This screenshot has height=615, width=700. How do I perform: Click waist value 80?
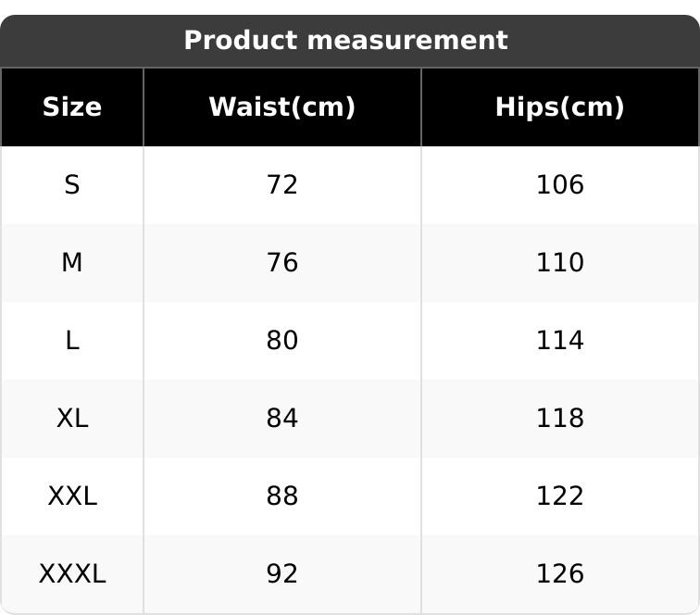[x=282, y=341]
